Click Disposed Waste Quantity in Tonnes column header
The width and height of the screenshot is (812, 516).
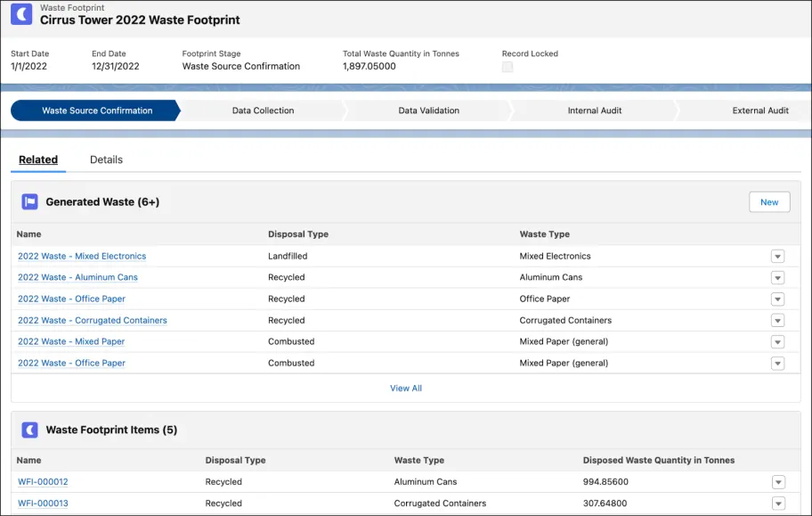[659, 460]
